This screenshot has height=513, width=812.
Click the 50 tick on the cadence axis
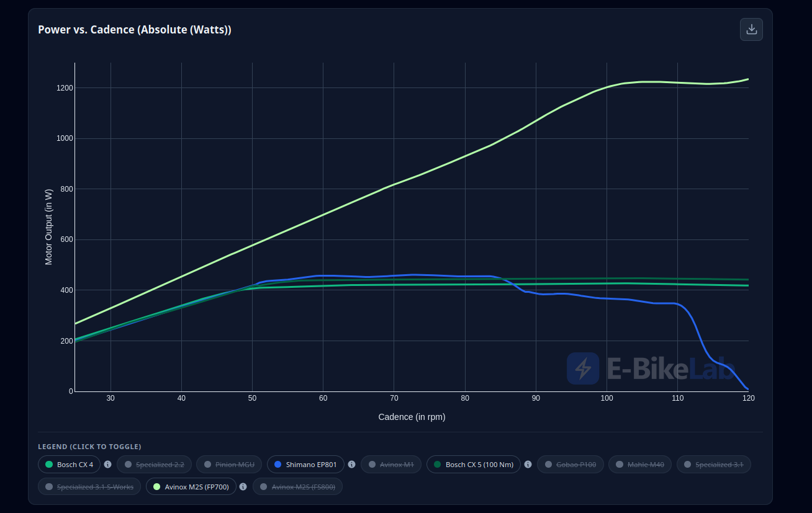click(252, 398)
